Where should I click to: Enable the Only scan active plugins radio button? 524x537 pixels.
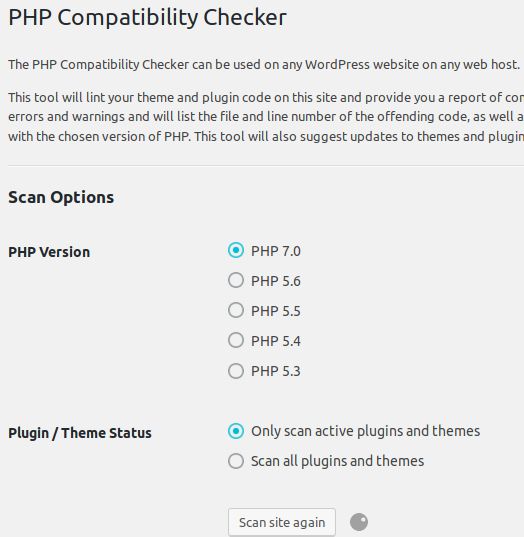coord(236,431)
